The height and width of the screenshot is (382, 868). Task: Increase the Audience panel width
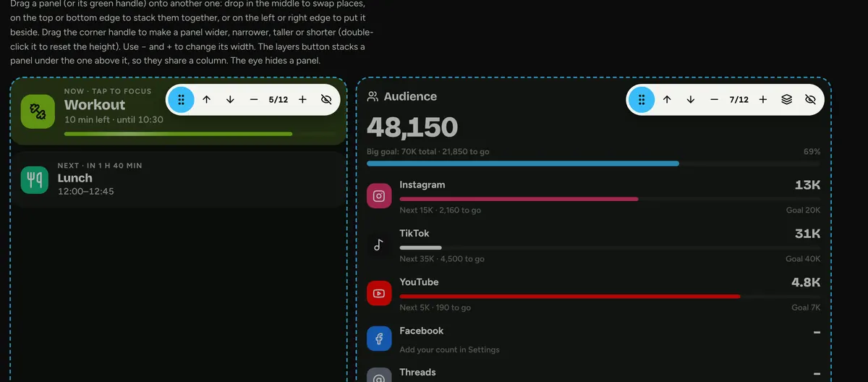coord(762,99)
